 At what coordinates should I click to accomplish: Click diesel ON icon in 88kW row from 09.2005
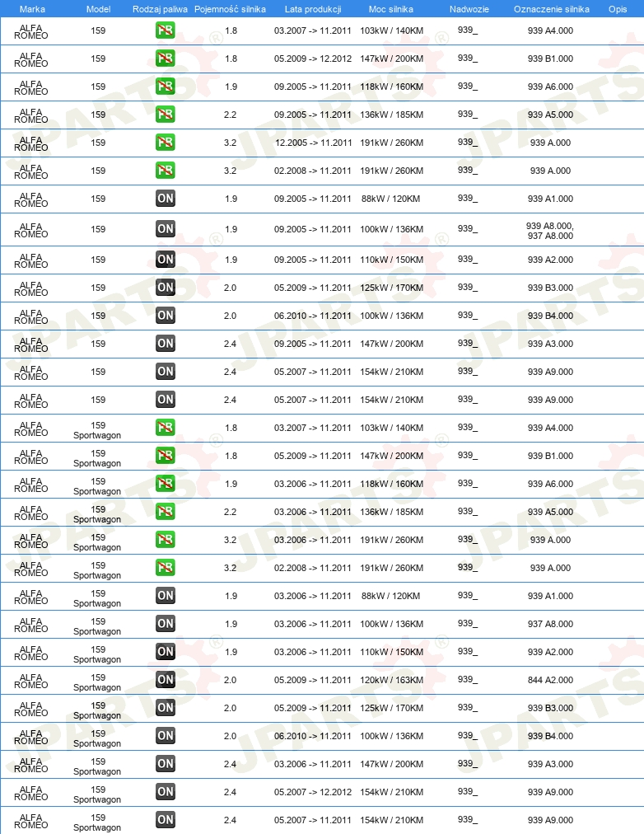tap(166, 199)
